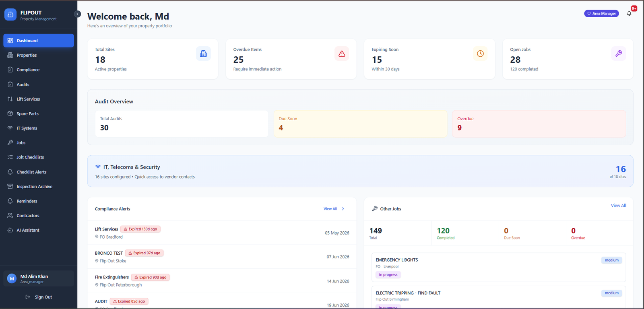Click the Compliance clipboard icon in sidebar
The height and width of the screenshot is (309, 644).
click(10, 70)
